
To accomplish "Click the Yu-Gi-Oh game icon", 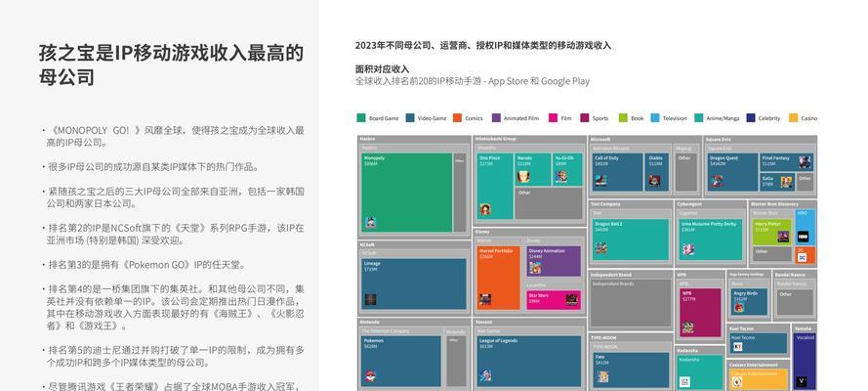I will pyautogui.click(x=561, y=177).
